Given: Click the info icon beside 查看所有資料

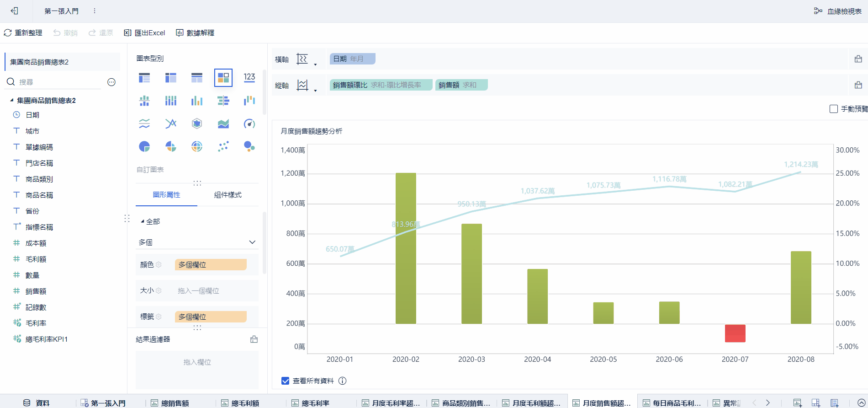Looking at the screenshot, I should point(343,381).
